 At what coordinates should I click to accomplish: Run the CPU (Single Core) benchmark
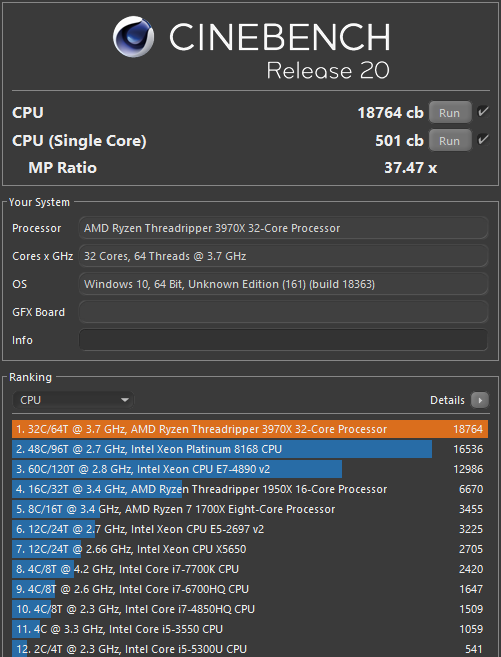(x=449, y=141)
